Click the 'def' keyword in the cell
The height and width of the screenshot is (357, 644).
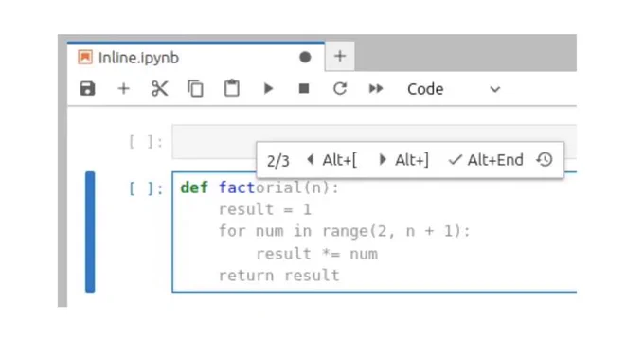(x=194, y=187)
